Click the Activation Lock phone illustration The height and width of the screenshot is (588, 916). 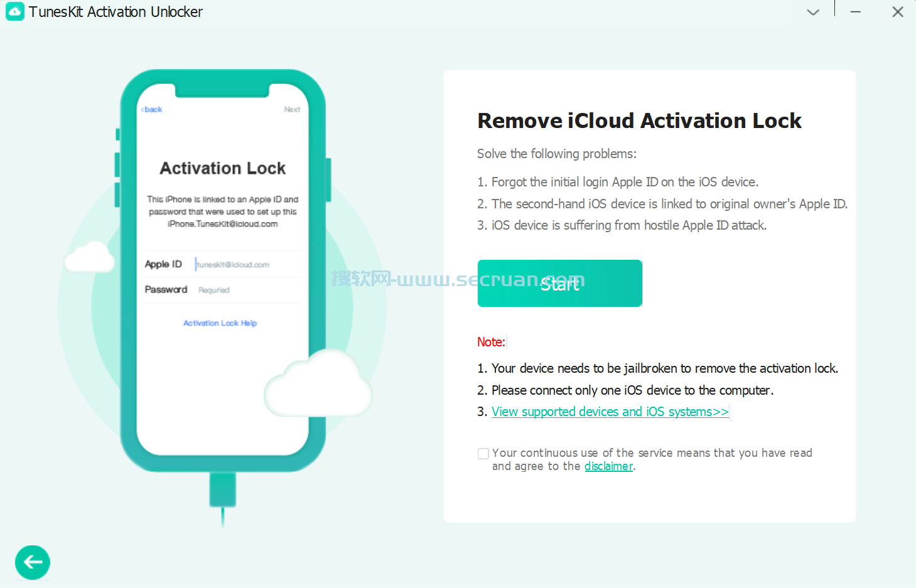point(223,271)
